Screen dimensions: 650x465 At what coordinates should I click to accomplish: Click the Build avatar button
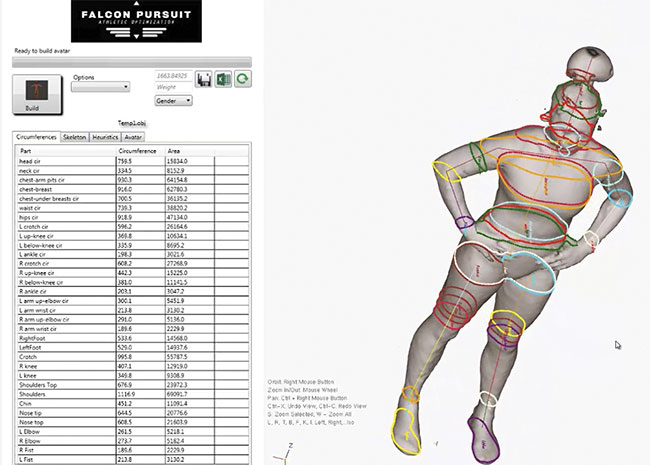click(x=33, y=98)
